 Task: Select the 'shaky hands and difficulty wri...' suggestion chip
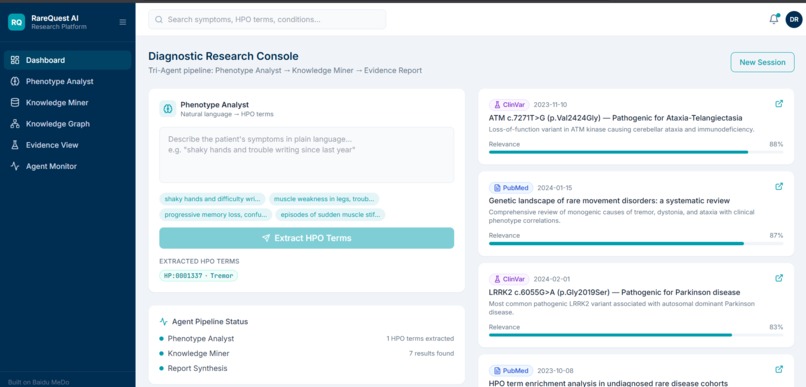coord(212,199)
